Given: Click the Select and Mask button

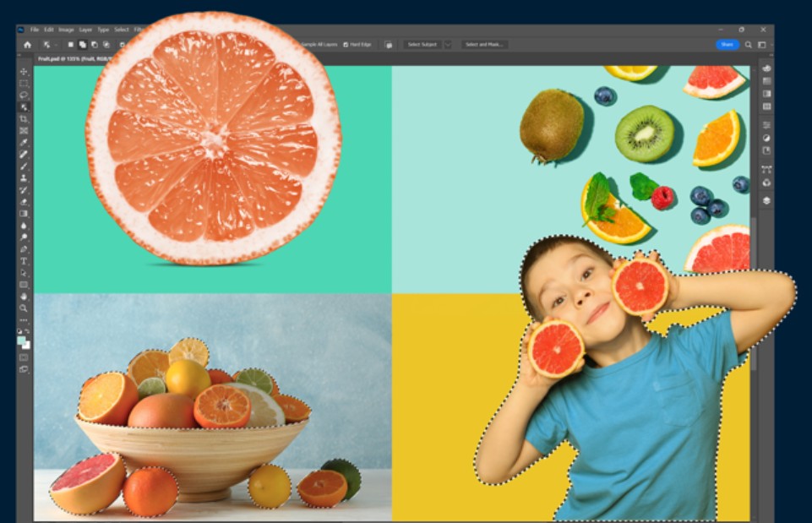Looking at the screenshot, I should click(x=484, y=45).
